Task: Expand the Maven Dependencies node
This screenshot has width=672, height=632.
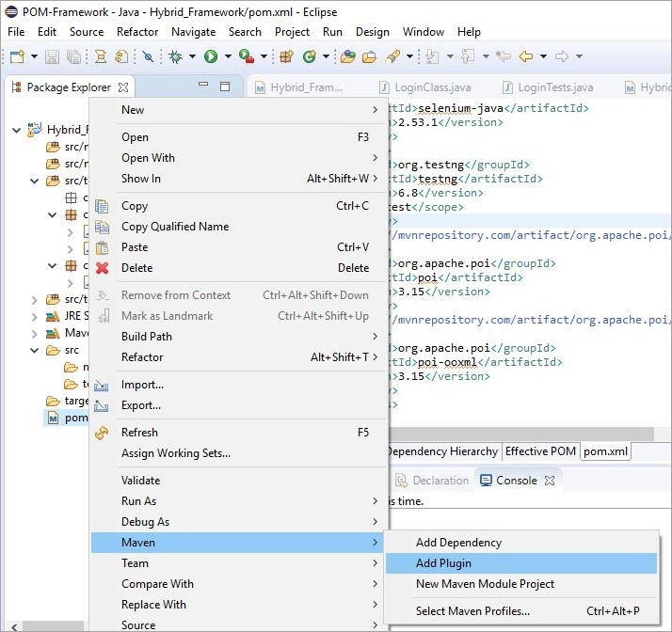Action: pos(34,334)
